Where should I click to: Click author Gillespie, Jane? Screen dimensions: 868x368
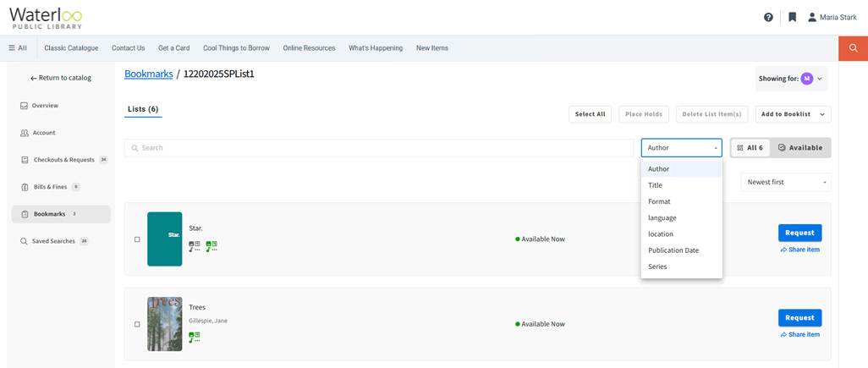click(208, 321)
